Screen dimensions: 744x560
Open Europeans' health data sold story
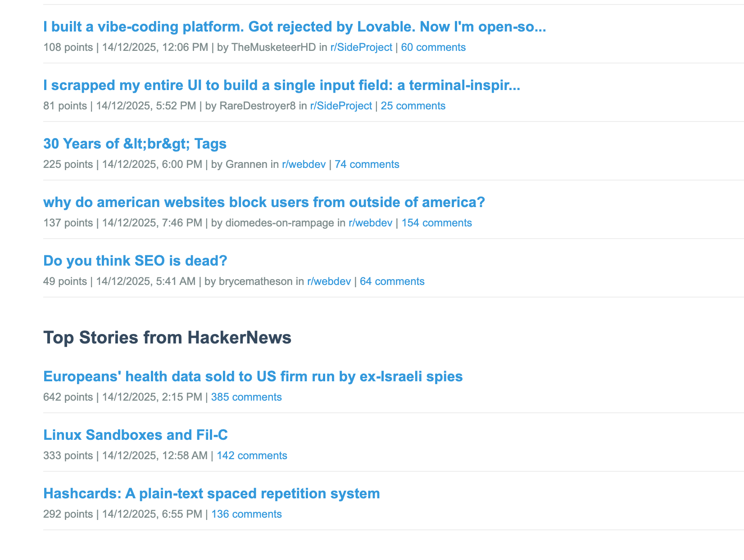click(x=253, y=376)
